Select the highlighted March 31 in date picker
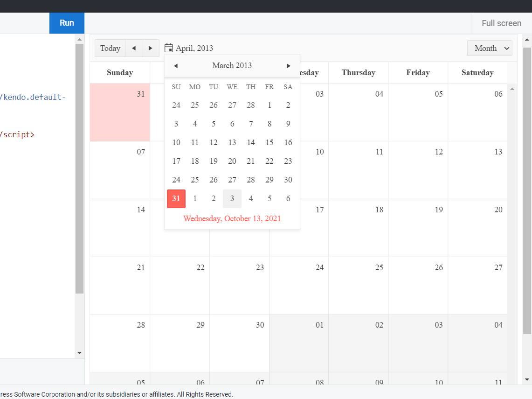532x399 pixels. 176,198
